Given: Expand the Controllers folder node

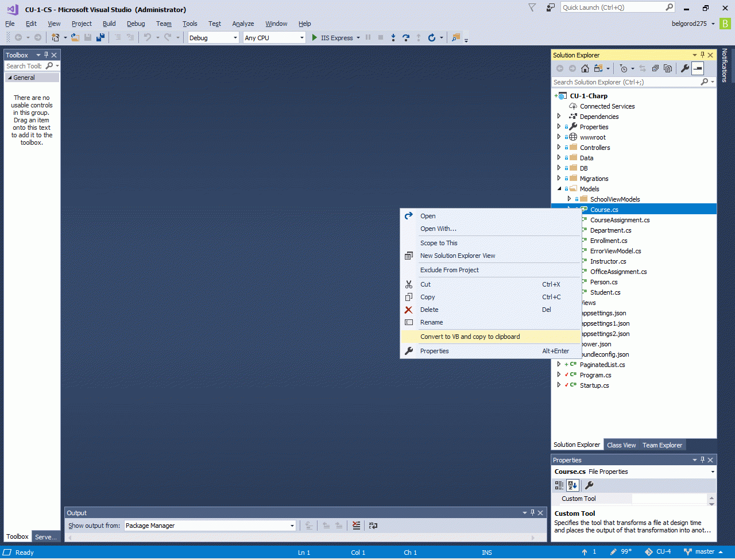Looking at the screenshot, I should click(x=559, y=148).
